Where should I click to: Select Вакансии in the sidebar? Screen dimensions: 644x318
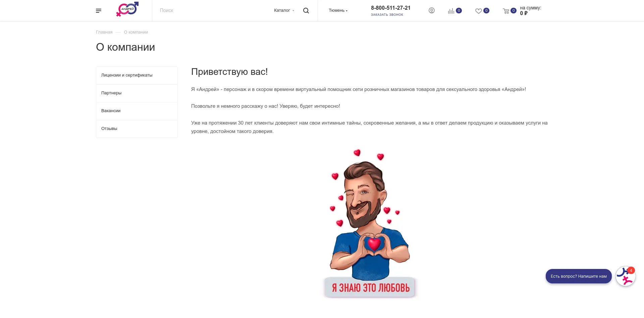pyautogui.click(x=137, y=111)
